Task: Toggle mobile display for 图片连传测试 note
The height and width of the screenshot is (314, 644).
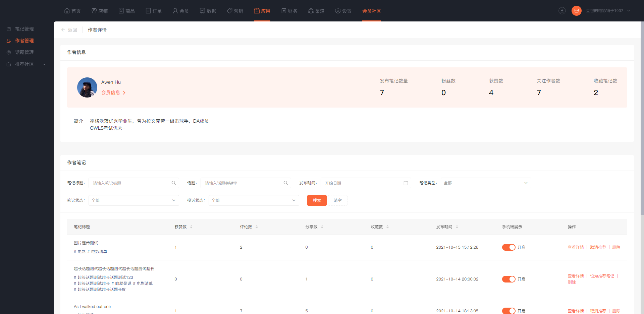Action: pyautogui.click(x=508, y=247)
